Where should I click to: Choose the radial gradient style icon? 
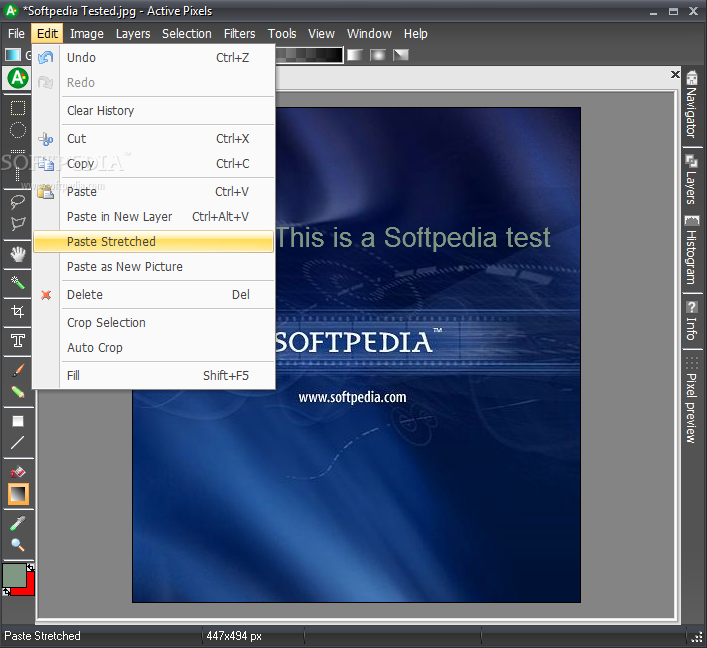pos(378,55)
